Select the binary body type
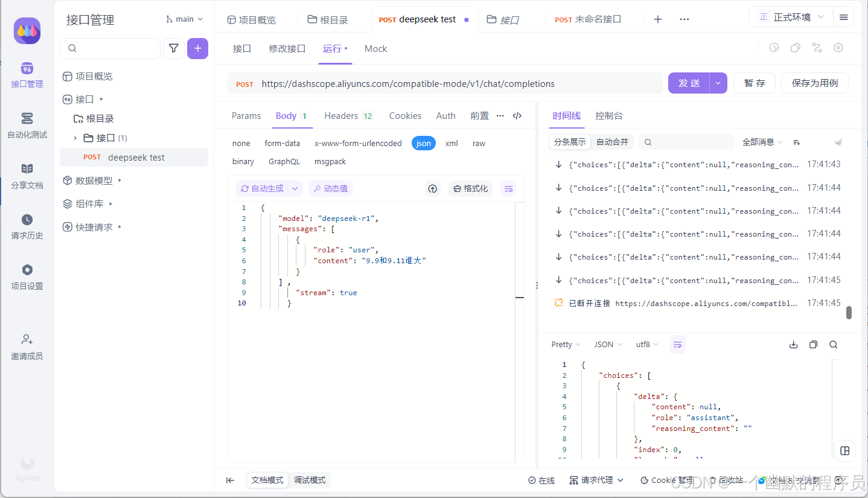 (243, 162)
